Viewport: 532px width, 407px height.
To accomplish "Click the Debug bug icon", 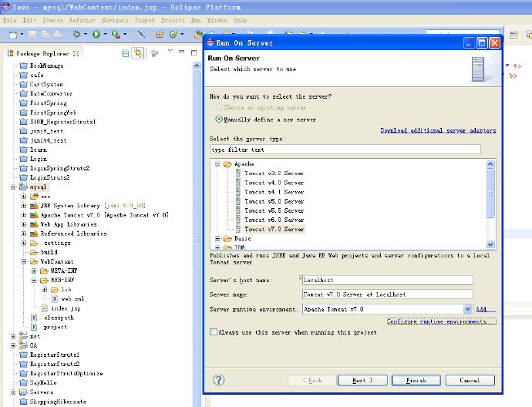I will pyautogui.click(x=76, y=34).
